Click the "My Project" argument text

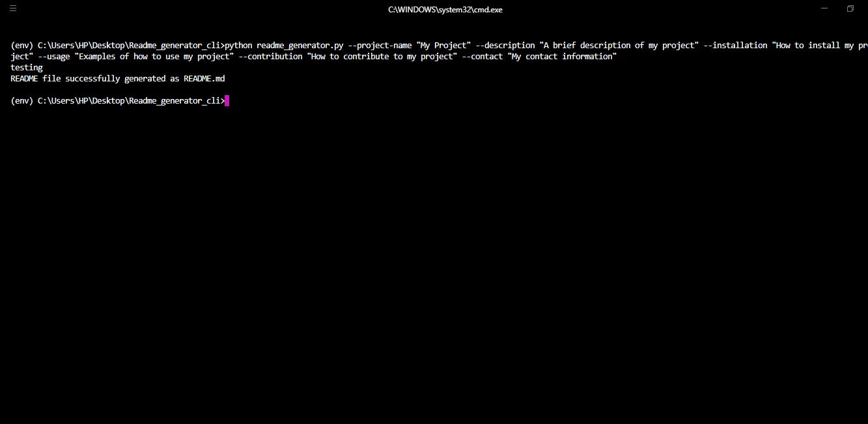pos(443,46)
